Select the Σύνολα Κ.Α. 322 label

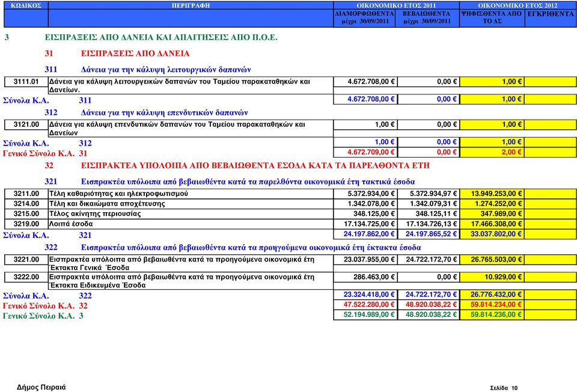click(47, 296)
